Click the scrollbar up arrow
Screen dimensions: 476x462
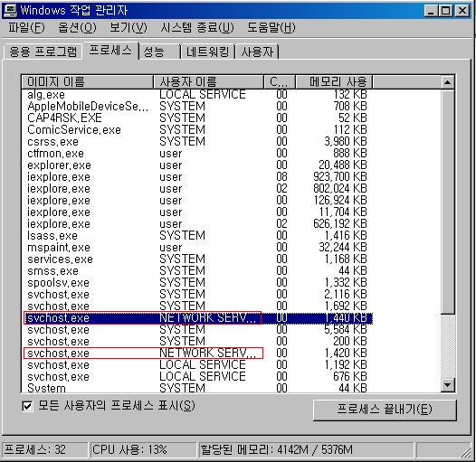(x=447, y=82)
